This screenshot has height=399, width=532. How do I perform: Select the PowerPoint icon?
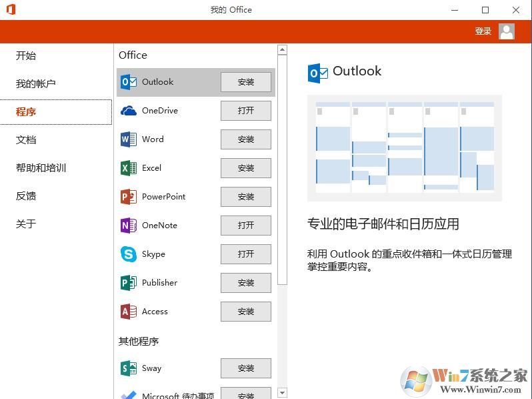[129, 197]
